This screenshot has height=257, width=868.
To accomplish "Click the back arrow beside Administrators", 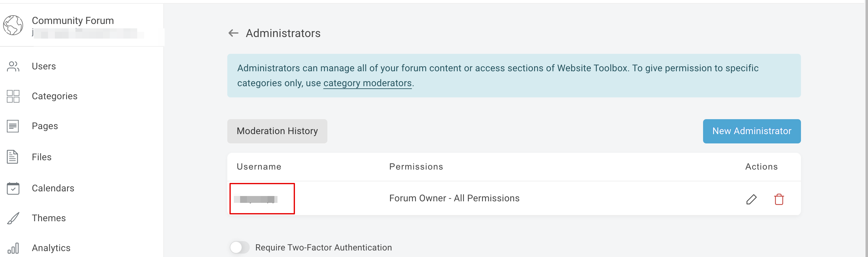I will coord(233,33).
